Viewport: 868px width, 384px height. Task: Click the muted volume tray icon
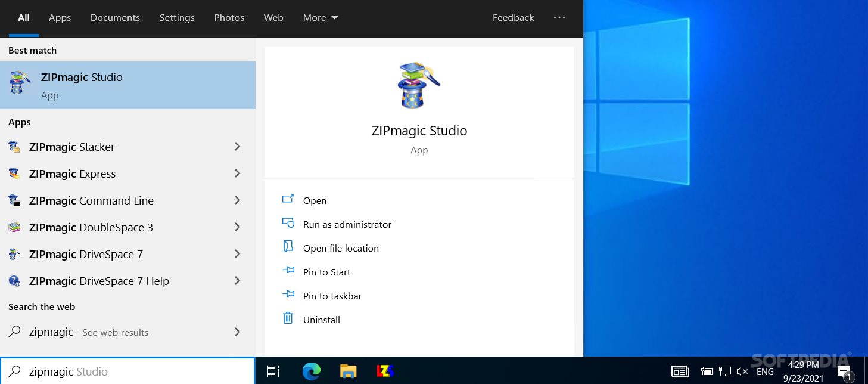tap(742, 371)
